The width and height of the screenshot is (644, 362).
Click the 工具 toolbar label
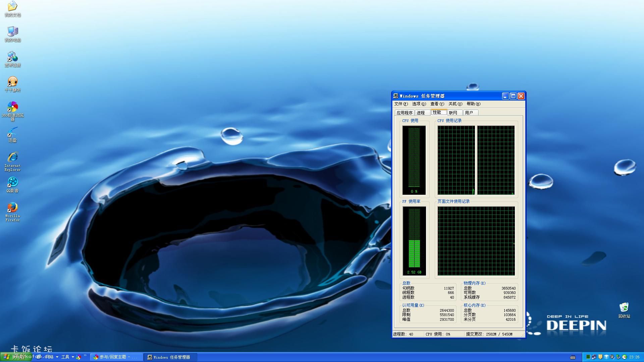coord(65,357)
